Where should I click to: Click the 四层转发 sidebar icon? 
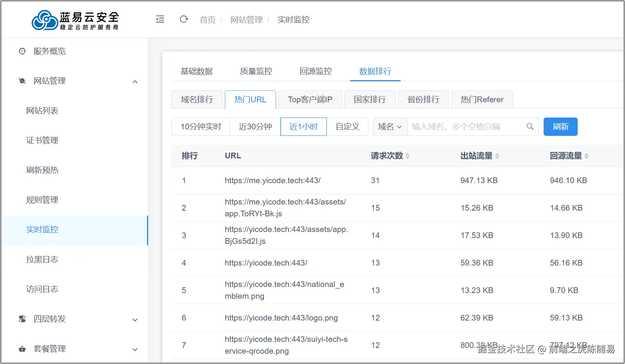[x=22, y=319]
